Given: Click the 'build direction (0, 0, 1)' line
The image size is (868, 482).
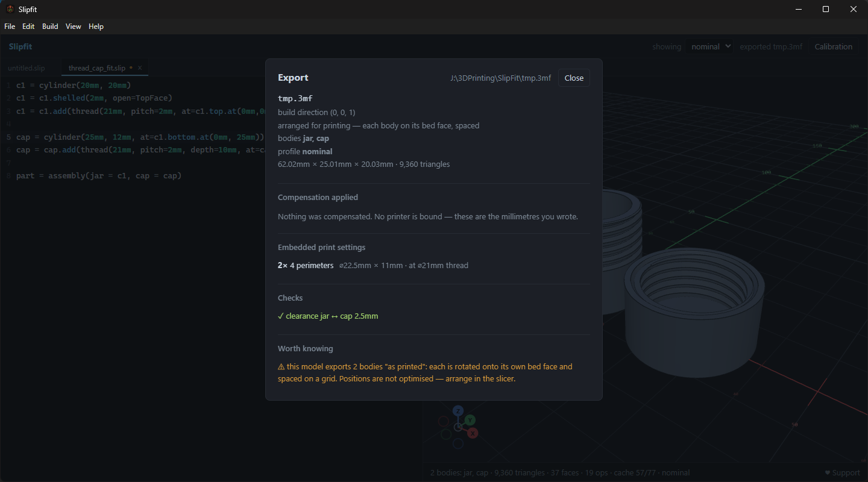Looking at the screenshot, I should 316,113.
